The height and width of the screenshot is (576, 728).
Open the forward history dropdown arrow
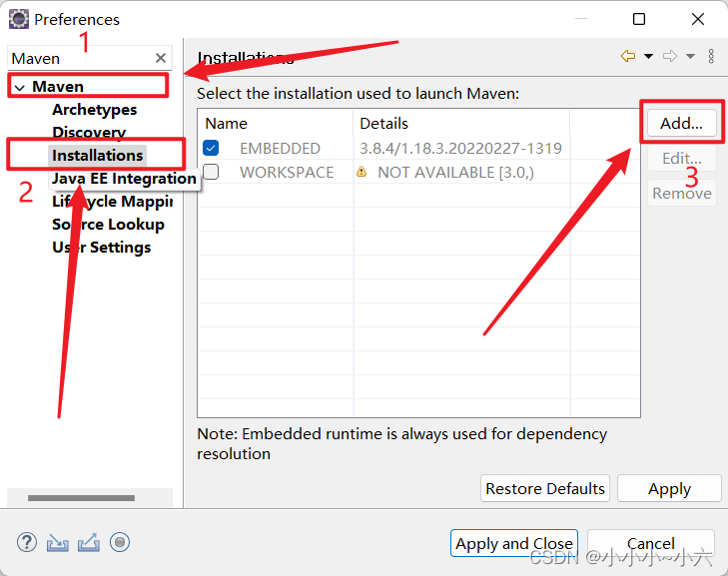pyautogui.click(x=690, y=56)
